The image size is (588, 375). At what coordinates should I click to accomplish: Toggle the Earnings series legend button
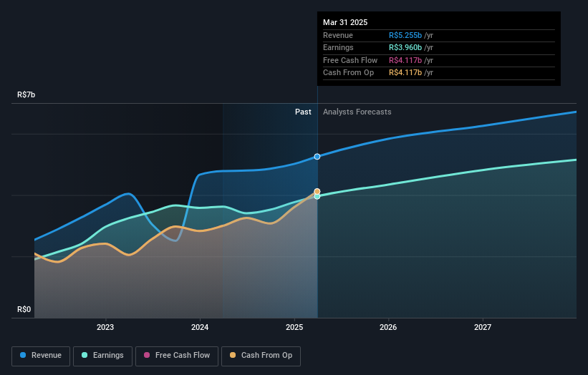coord(102,356)
